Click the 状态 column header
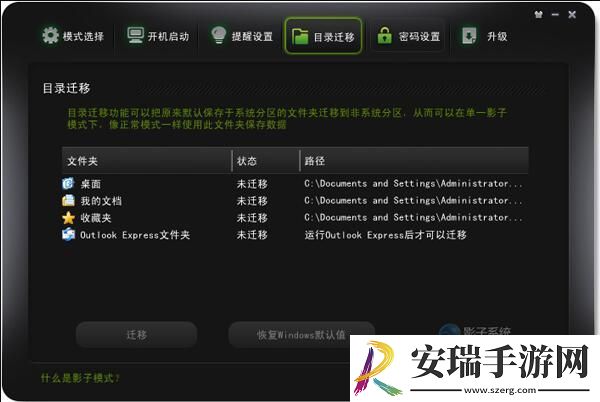Screen dimensions: 600x402 click(x=266, y=161)
